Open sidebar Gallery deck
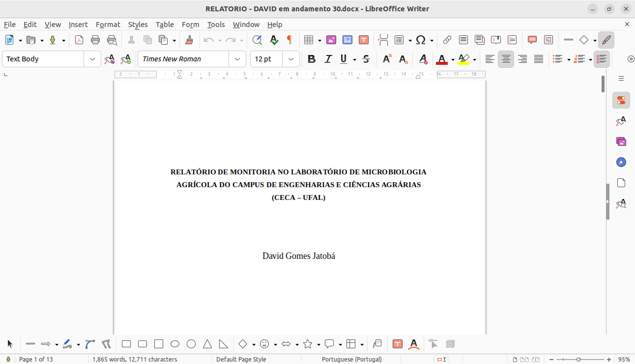This screenshot has height=364, width=635. point(621,141)
